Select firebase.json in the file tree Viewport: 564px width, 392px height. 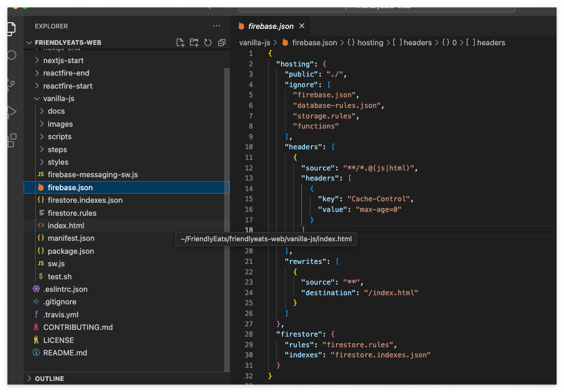127,187
